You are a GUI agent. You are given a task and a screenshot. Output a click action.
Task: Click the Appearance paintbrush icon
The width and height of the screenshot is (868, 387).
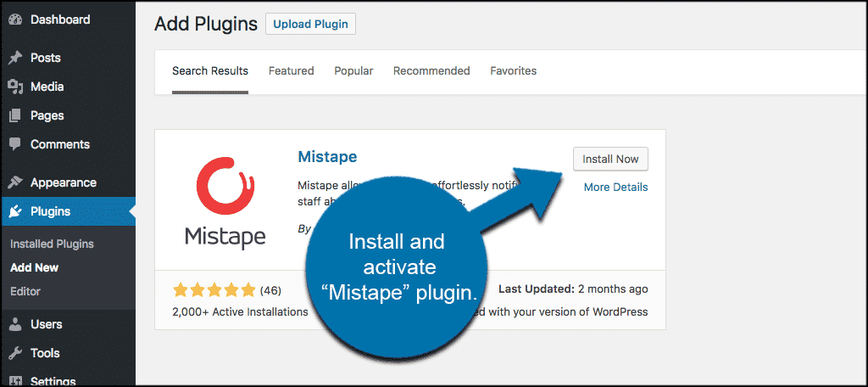pos(14,182)
